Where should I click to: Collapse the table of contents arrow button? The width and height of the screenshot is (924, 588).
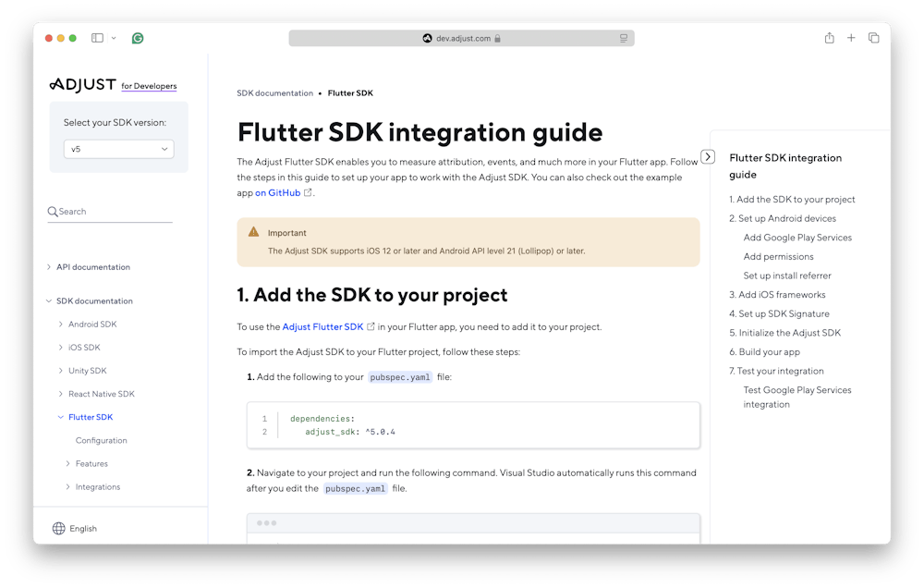tap(708, 157)
